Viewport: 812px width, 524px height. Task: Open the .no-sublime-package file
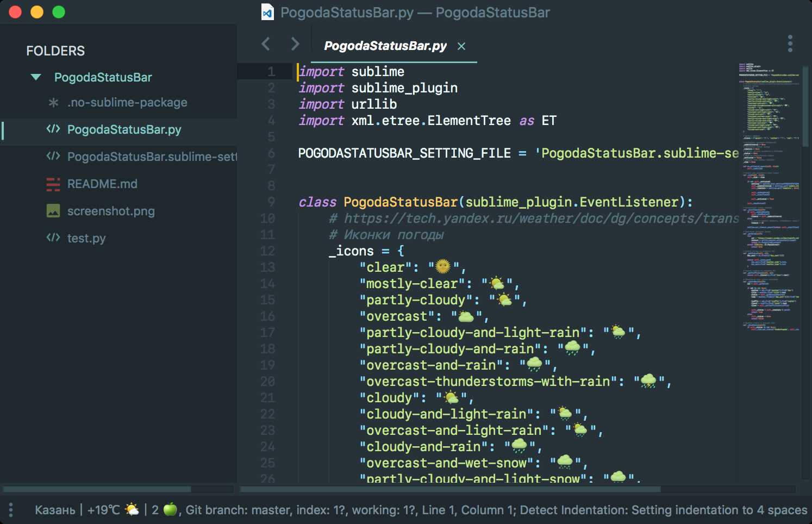point(127,102)
